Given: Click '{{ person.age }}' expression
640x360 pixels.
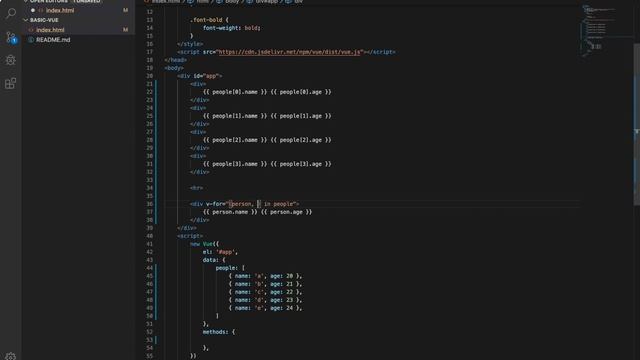Looking at the screenshot, I should [x=287, y=212].
